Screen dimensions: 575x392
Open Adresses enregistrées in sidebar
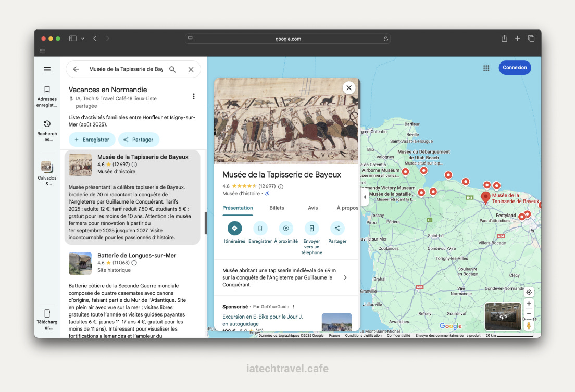click(x=47, y=96)
